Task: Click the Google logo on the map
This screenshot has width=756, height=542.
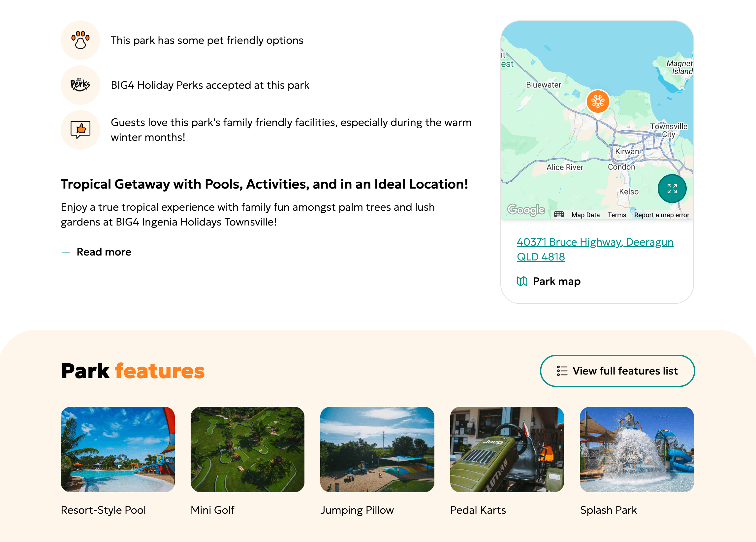Action: [526, 210]
